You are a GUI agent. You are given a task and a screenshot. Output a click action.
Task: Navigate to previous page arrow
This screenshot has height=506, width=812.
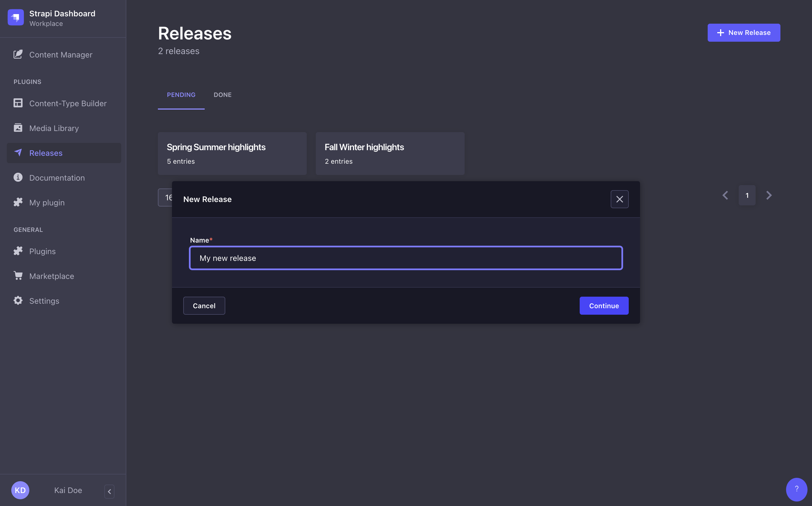pyautogui.click(x=725, y=195)
